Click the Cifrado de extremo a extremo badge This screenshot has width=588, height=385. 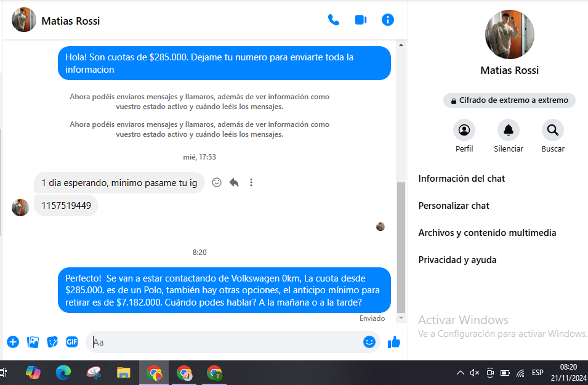click(509, 100)
